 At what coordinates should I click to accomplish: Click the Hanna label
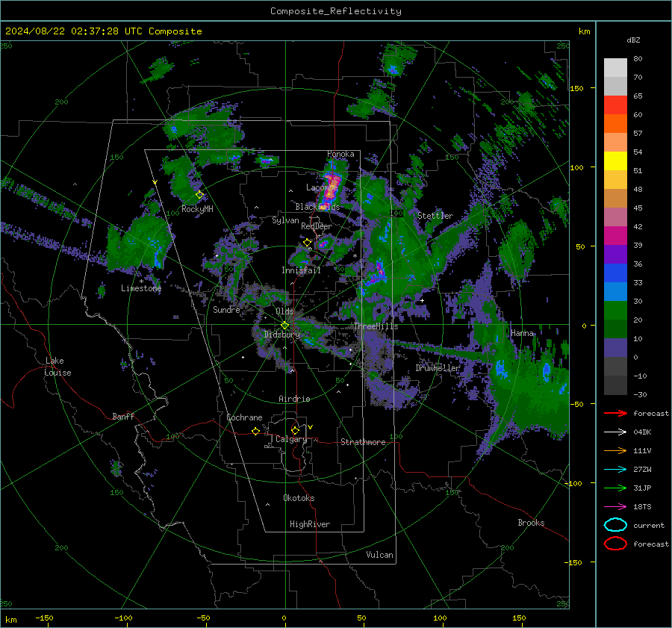[522, 333]
